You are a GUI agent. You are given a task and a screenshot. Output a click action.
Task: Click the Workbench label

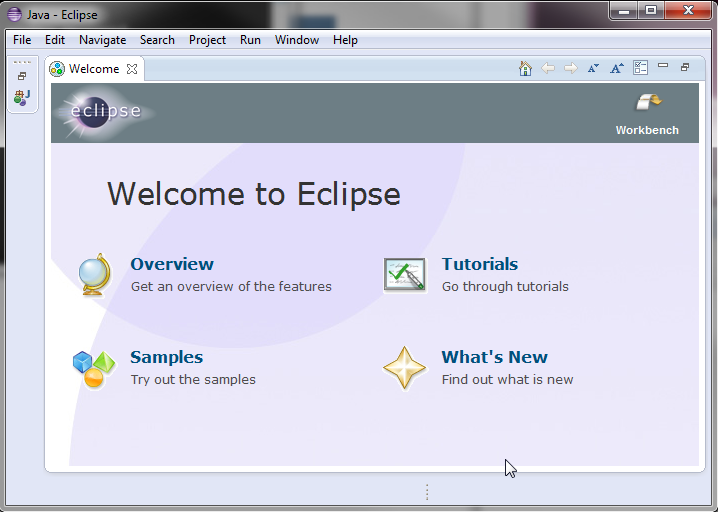647,130
